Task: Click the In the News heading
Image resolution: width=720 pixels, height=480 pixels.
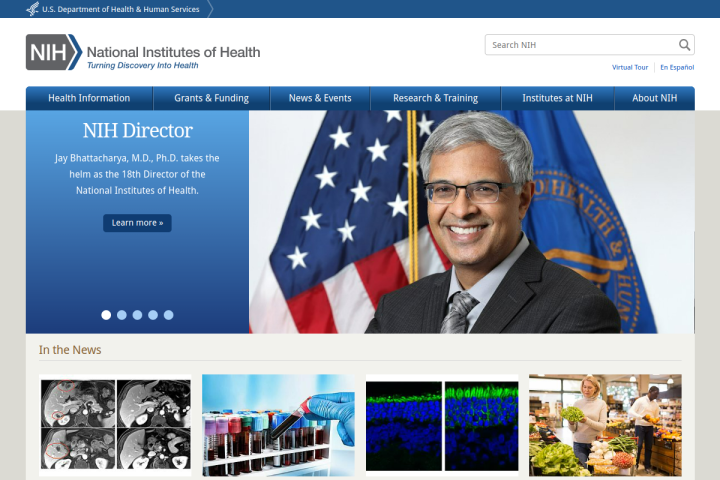Action: 70,350
